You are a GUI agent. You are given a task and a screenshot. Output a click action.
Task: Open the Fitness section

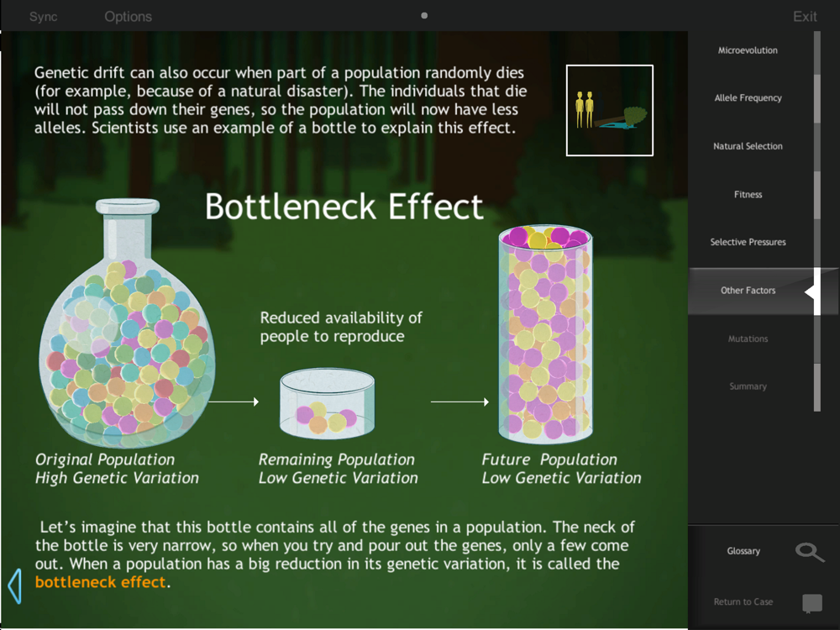click(x=748, y=195)
